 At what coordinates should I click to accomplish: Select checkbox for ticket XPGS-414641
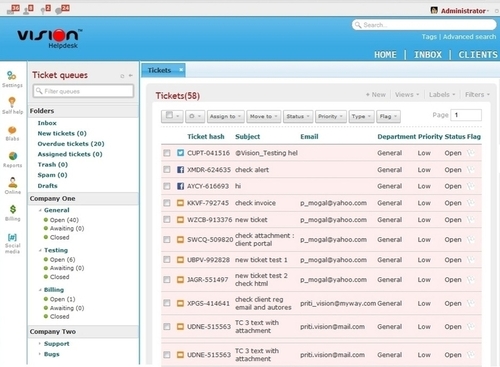click(x=167, y=303)
